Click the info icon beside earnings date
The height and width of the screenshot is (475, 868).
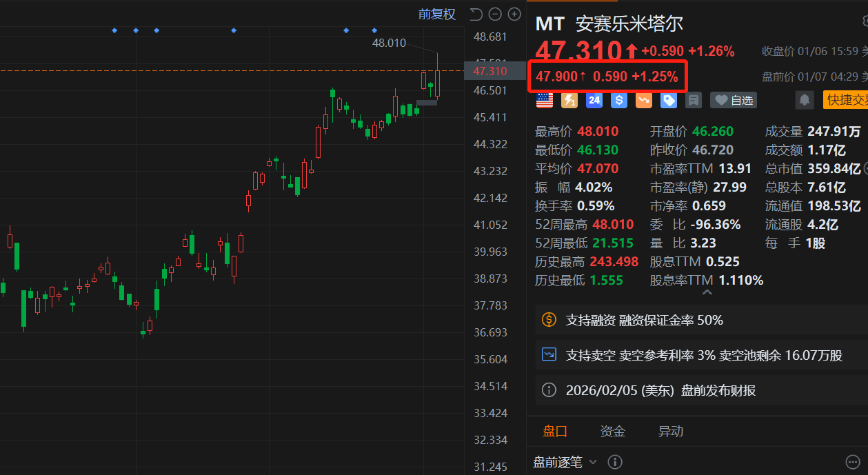point(549,390)
